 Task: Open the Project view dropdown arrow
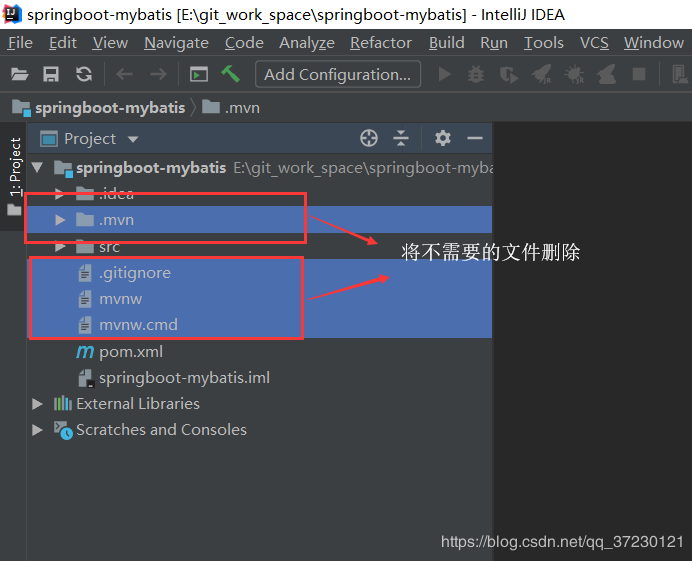coord(133,139)
